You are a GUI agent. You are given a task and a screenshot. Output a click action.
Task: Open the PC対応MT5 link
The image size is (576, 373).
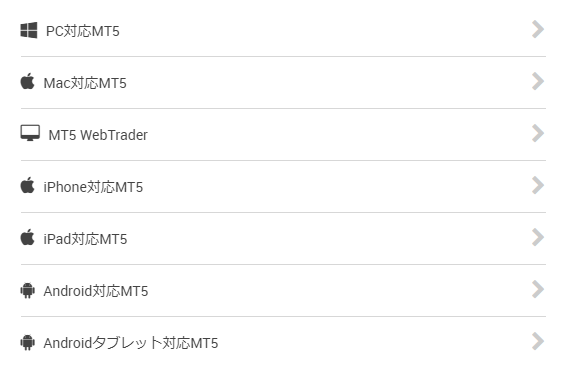point(83,31)
